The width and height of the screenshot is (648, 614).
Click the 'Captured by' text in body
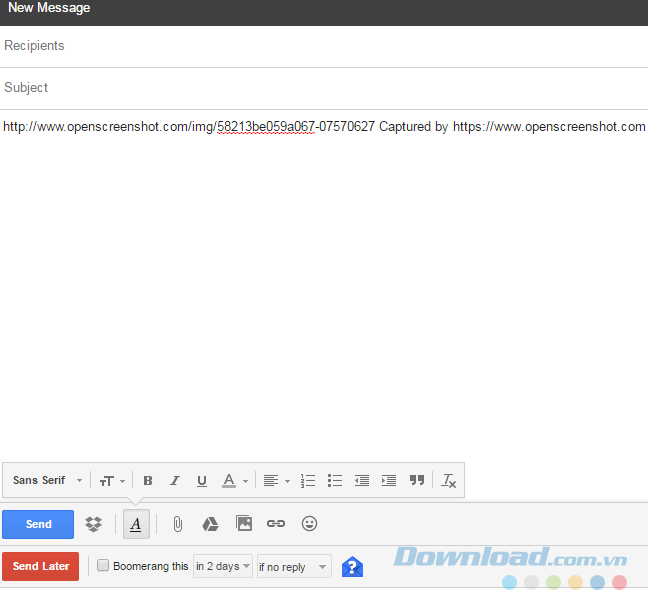(x=413, y=126)
